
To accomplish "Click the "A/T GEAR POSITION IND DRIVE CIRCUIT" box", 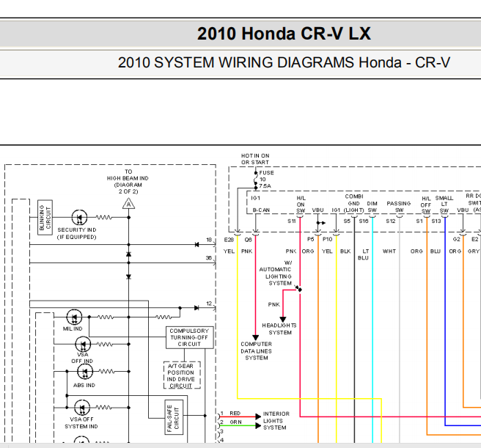I will [x=182, y=375].
